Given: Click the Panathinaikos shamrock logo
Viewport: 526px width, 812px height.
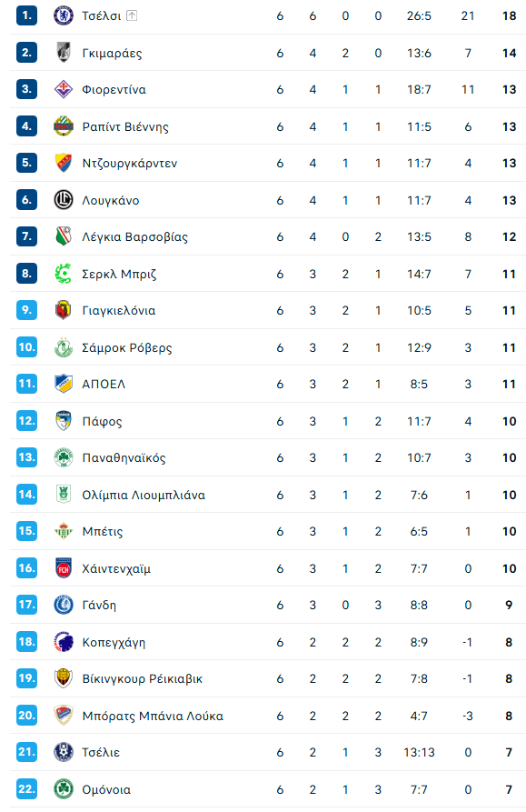Looking at the screenshot, I should tap(63, 457).
